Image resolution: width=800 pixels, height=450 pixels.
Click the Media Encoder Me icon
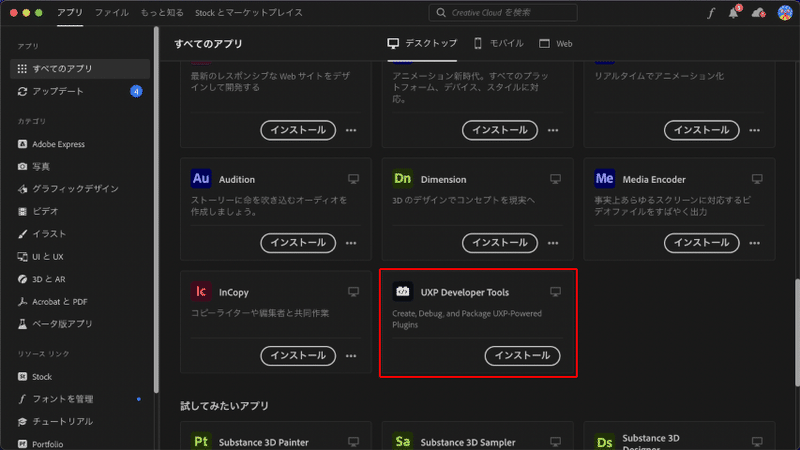(x=605, y=179)
